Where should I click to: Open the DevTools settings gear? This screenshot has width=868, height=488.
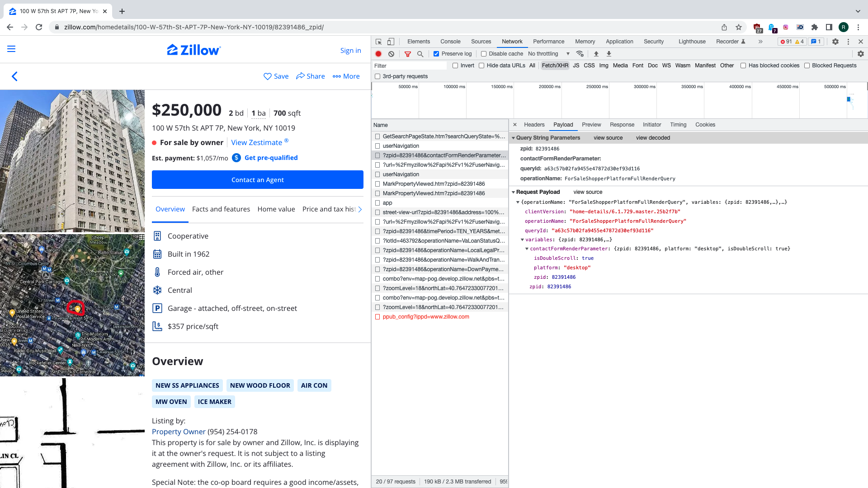coord(835,42)
